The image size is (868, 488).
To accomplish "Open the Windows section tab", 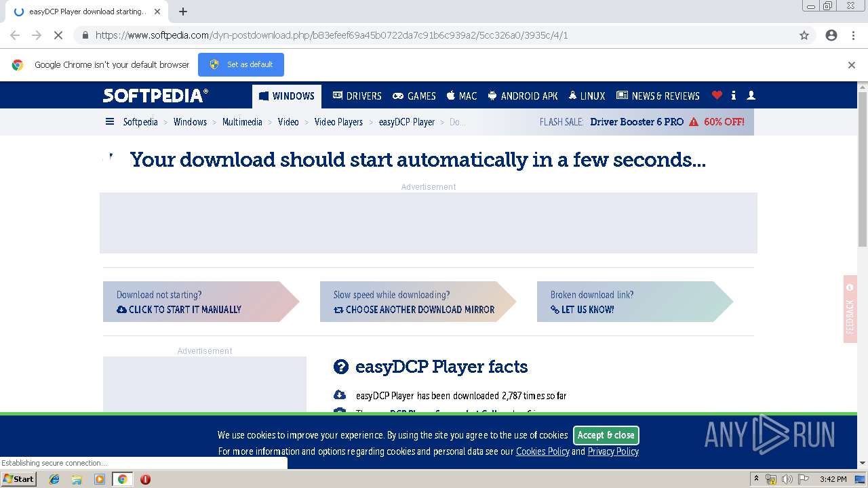I will (287, 96).
